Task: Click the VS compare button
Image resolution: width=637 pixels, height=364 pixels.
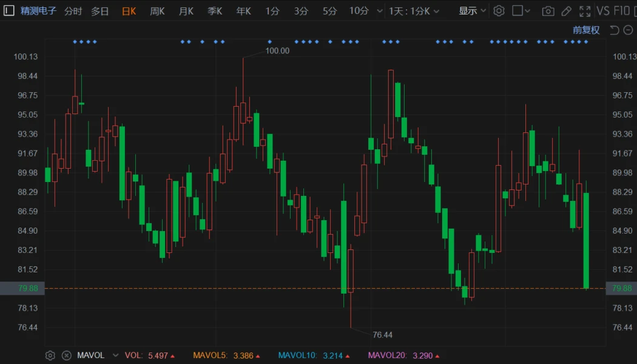Action: (x=603, y=11)
